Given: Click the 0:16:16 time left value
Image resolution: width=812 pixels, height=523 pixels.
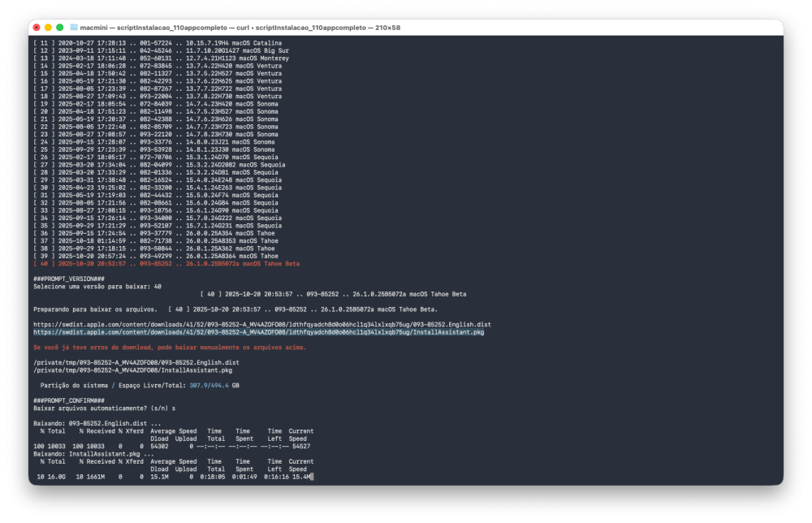Looking at the screenshot, I should click(277, 477).
